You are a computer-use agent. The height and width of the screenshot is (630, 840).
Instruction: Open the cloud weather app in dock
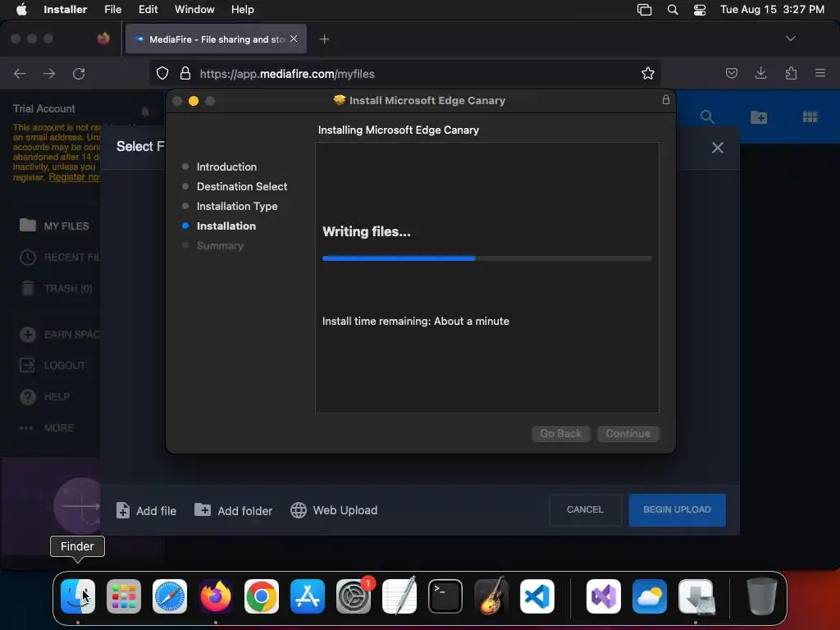(x=650, y=596)
